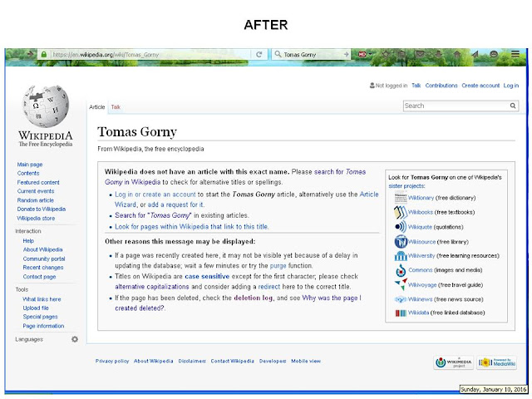532x399 pixels.
Task: Click the Wikimedia project footer badge
Action: [454, 362]
